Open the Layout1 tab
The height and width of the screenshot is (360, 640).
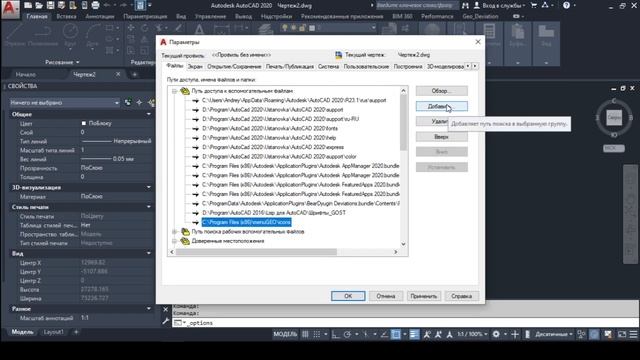[x=53, y=332]
